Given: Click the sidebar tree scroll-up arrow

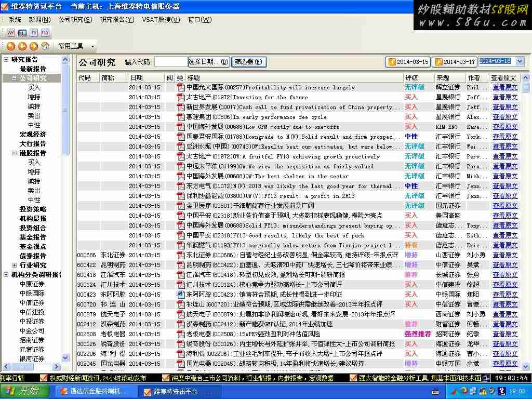Looking at the screenshot, I should pyautogui.click(x=65, y=60).
